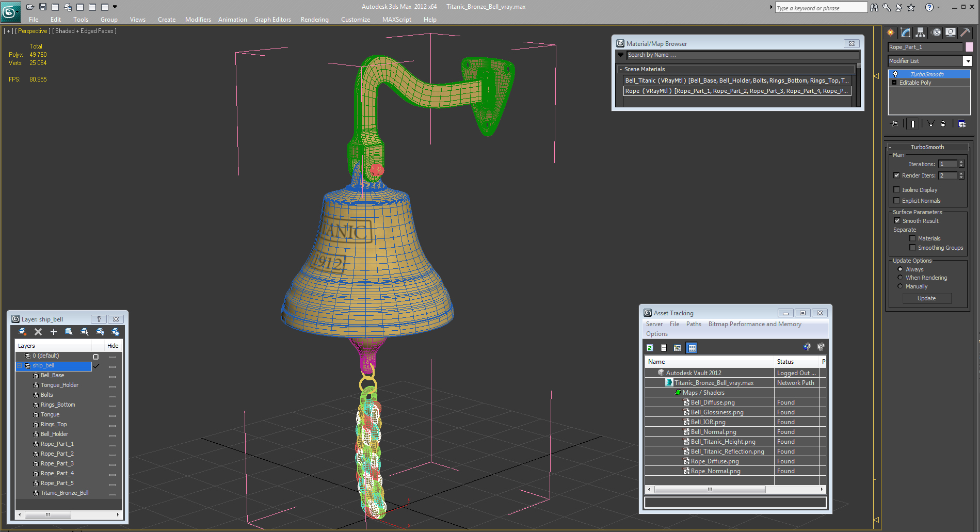Open the Hierarchy command panel tab
This screenshot has height=532, width=980.
coord(921,33)
